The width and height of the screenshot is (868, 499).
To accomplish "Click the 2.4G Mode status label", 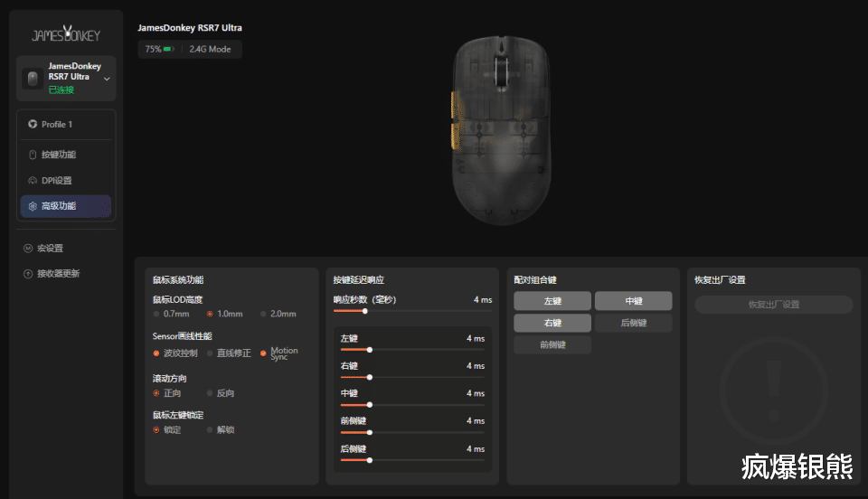I will (210, 49).
